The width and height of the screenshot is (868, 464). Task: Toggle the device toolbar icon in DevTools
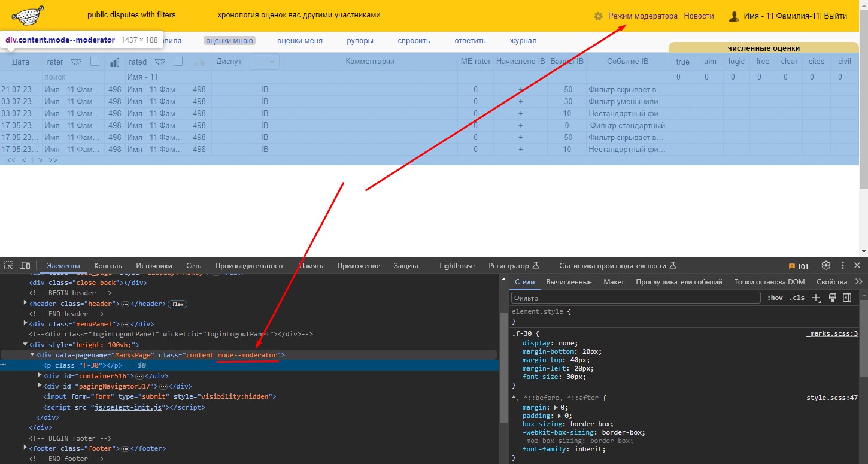point(25,265)
